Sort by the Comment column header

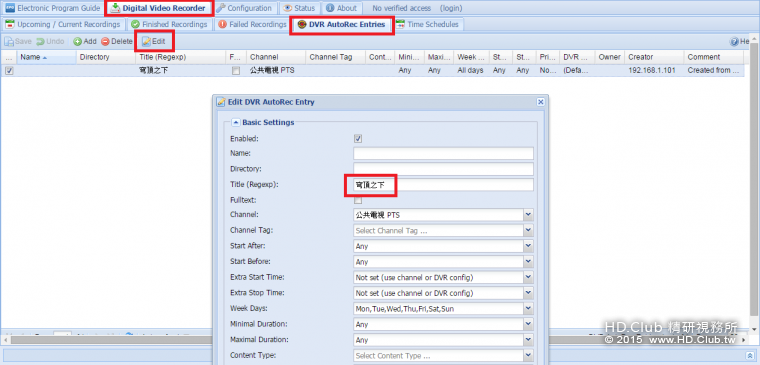pyautogui.click(x=713, y=57)
